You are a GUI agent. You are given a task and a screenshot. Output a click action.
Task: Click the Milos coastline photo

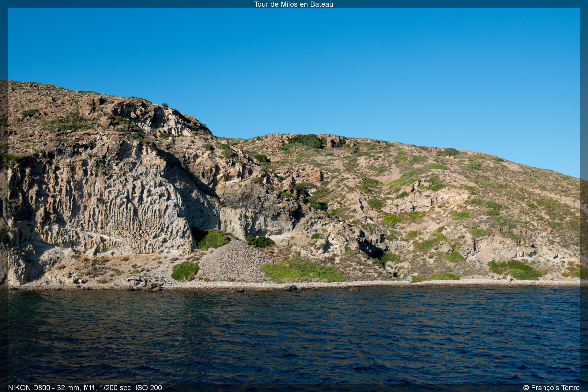pos(294,196)
